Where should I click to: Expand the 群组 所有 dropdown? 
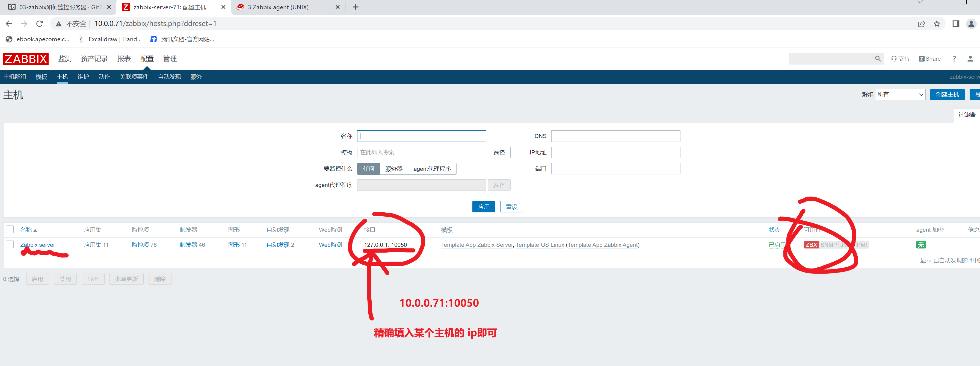pyautogui.click(x=900, y=95)
